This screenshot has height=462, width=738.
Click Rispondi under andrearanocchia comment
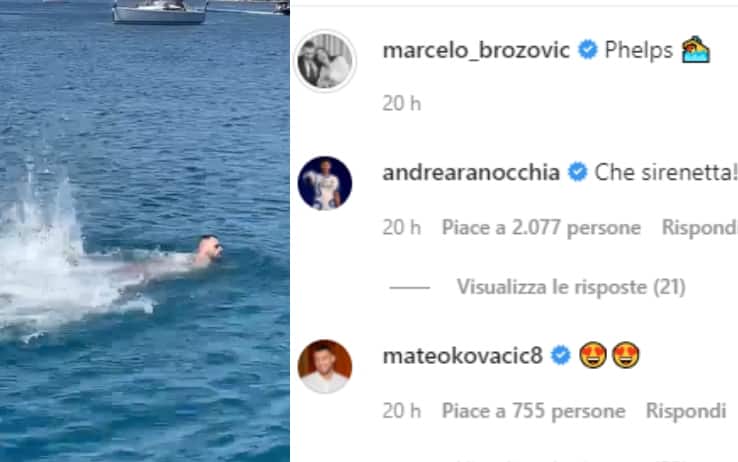coord(699,228)
